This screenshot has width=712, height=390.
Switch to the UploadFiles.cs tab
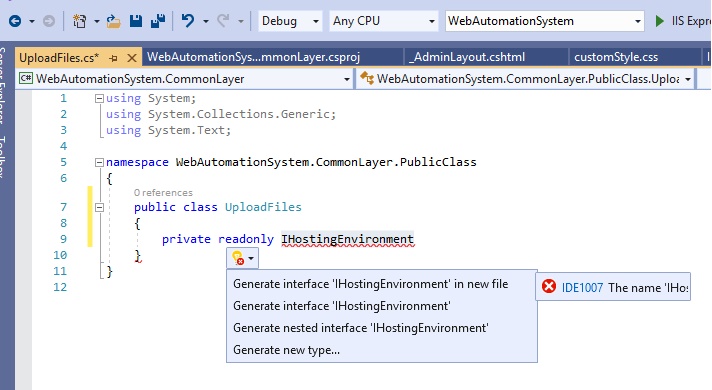(x=59, y=58)
